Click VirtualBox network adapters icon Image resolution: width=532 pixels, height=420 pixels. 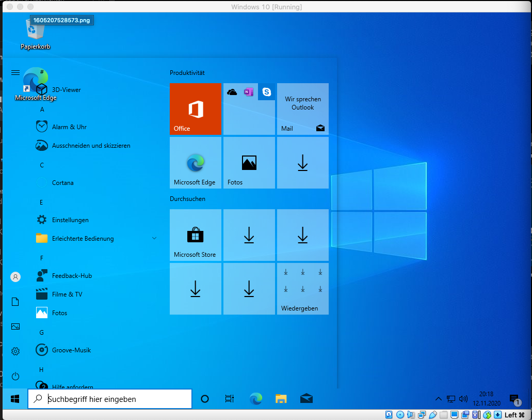click(x=422, y=415)
